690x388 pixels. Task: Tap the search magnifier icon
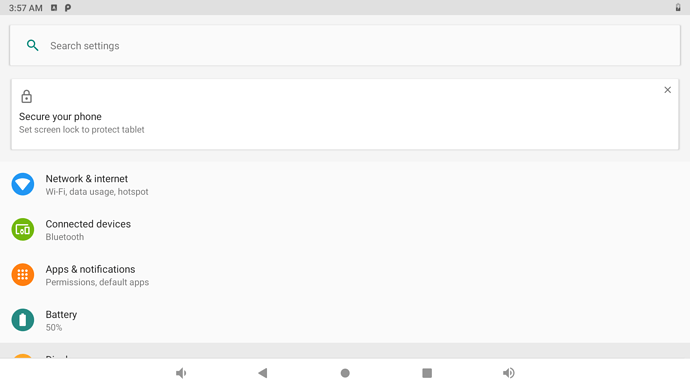click(x=33, y=45)
